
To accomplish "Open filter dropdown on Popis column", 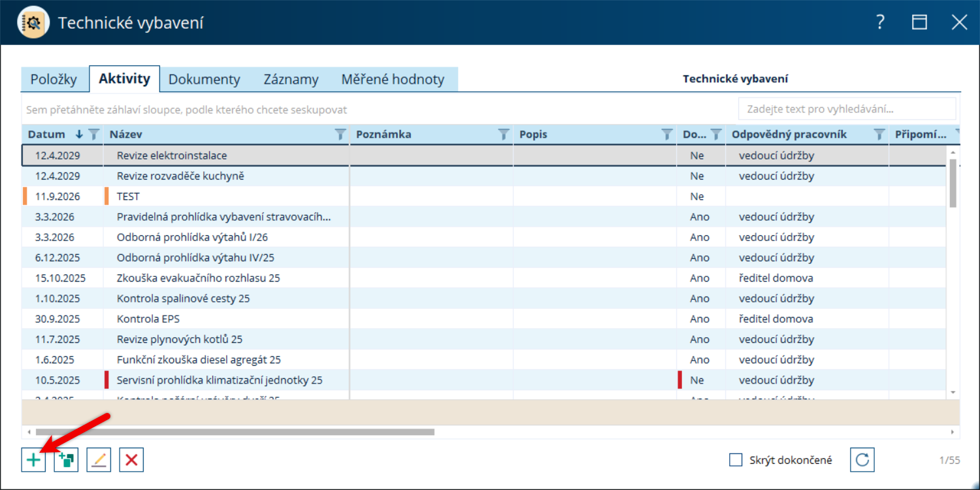I will (x=667, y=135).
